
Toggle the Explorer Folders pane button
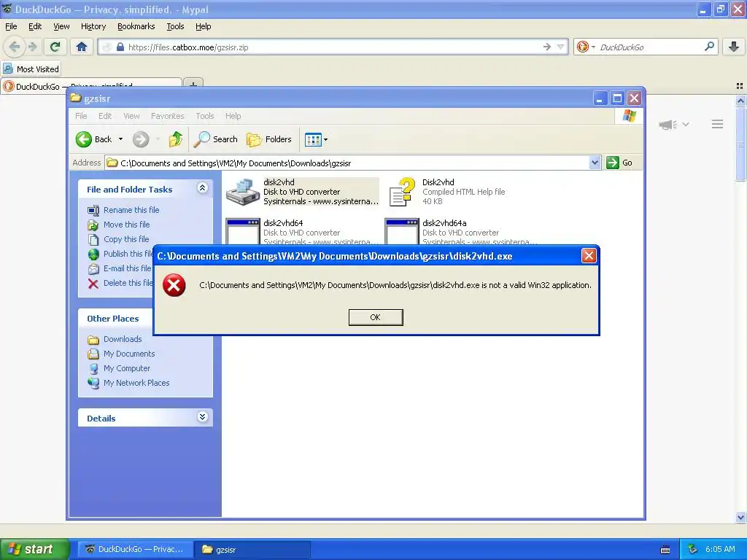[268, 139]
